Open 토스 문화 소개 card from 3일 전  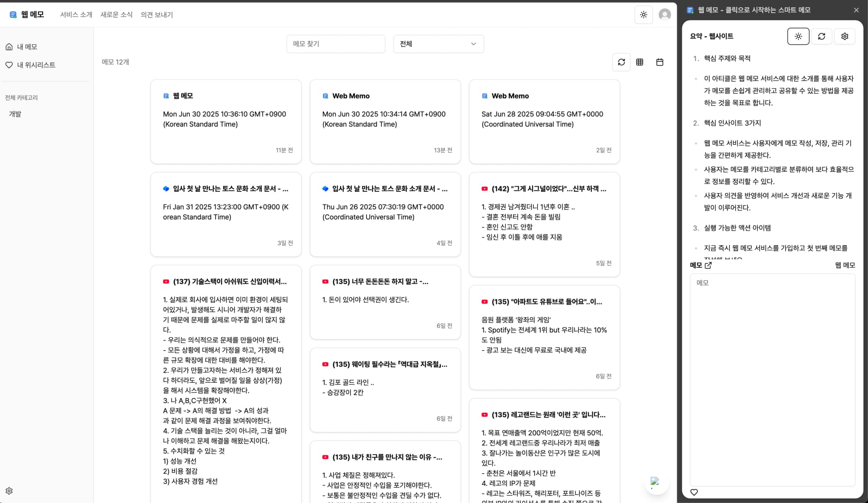coord(226,214)
